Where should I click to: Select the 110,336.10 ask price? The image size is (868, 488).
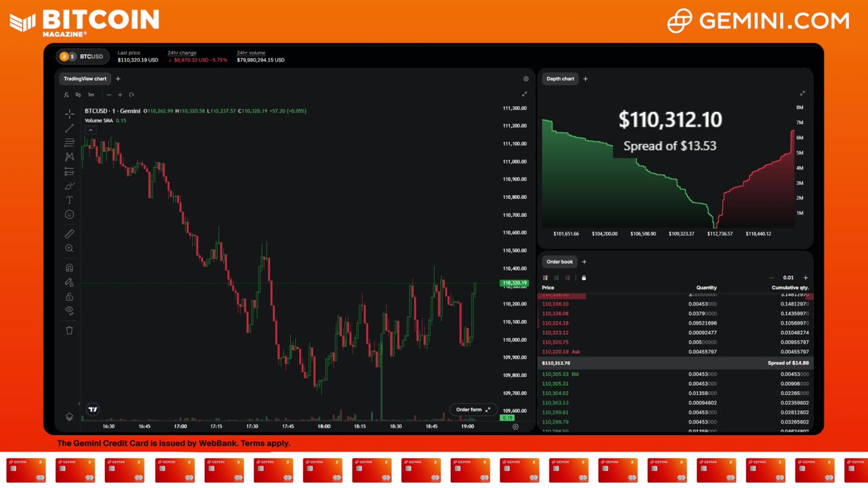(x=555, y=304)
